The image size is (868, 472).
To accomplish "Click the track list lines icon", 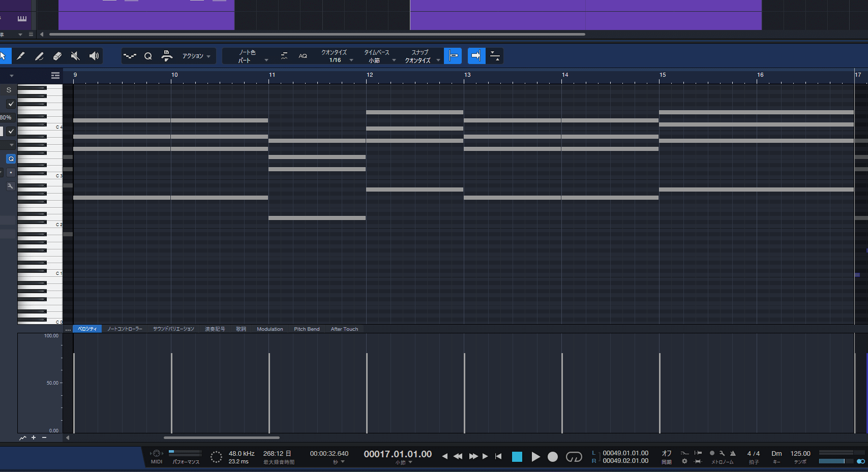I will 55,76.
